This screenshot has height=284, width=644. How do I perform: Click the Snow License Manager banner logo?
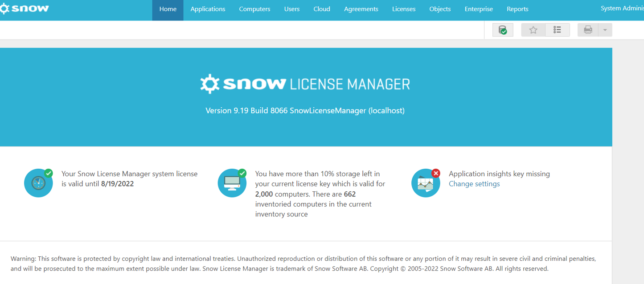pyautogui.click(x=305, y=84)
